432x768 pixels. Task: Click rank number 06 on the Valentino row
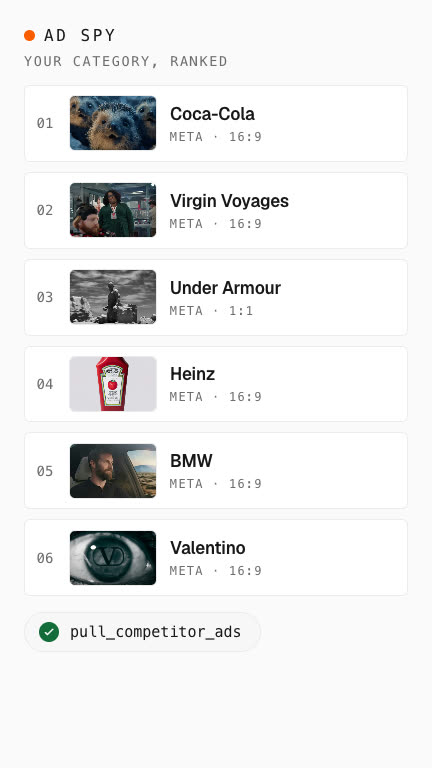(x=45, y=558)
